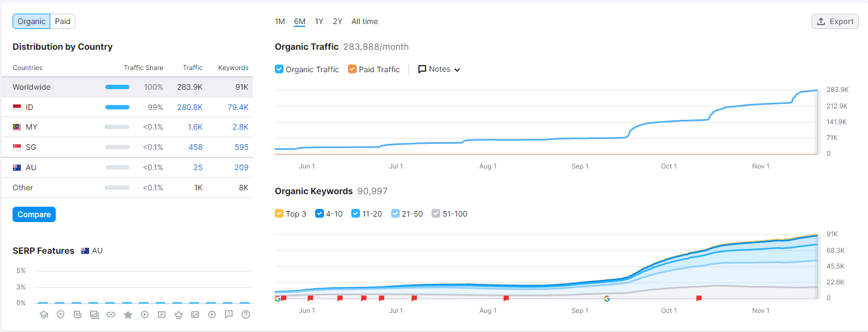Select the MY country row

click(32, 127)
